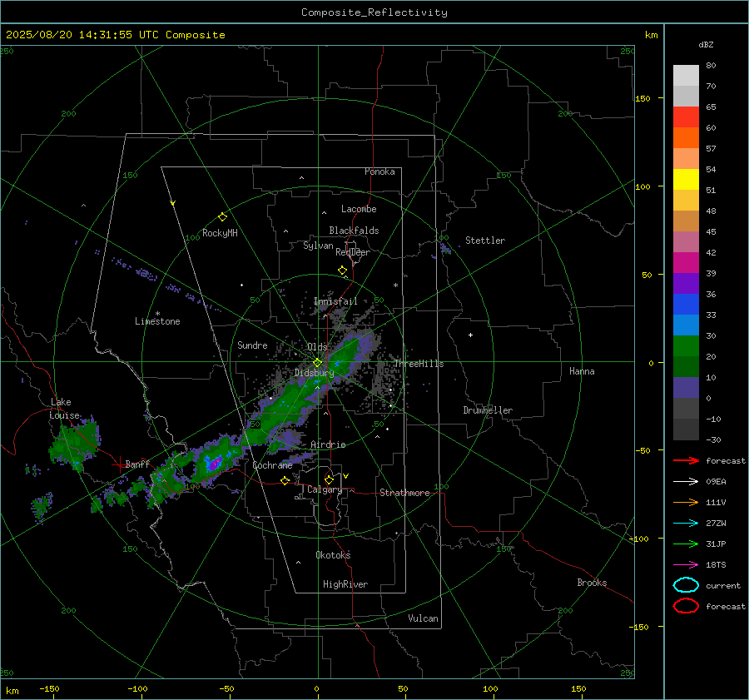Click the RockyMH label
The height and width of the screenshot is (700, 749).
pos(220,233)
